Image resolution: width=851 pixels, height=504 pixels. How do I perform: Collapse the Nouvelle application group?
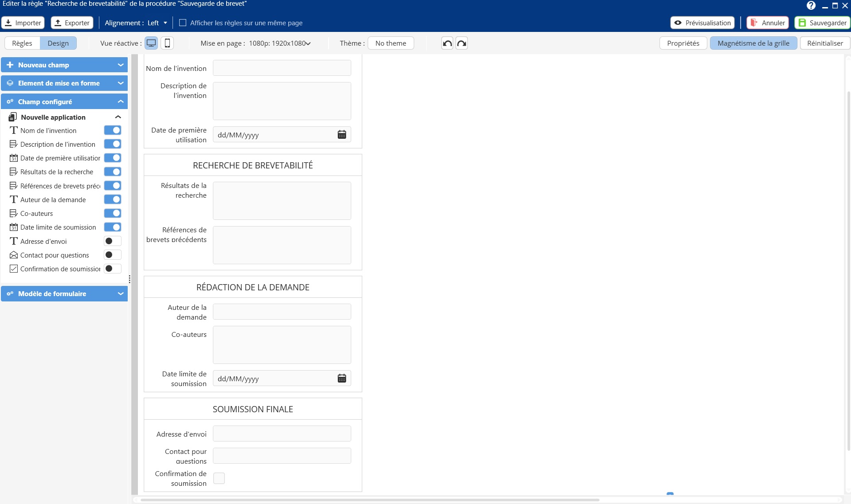[x=118, y=117]
